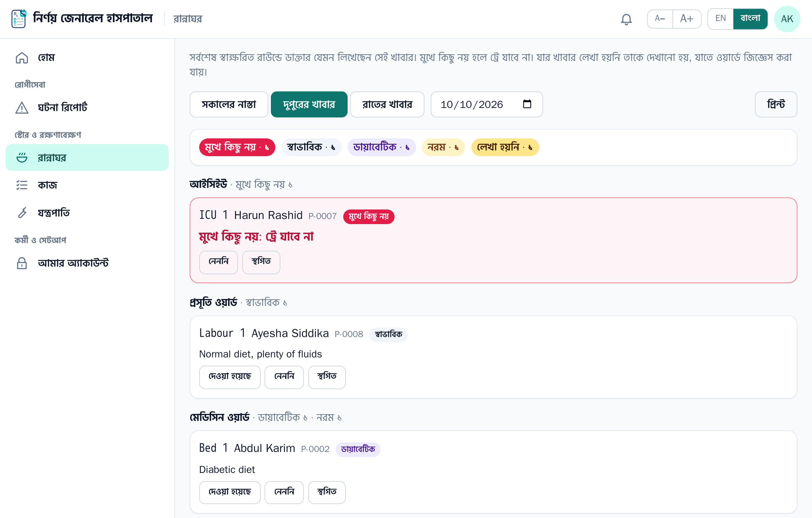Increase font size with A+ button
The width and height of the screenshot is (812, 518).
click(x=687, y=18)
